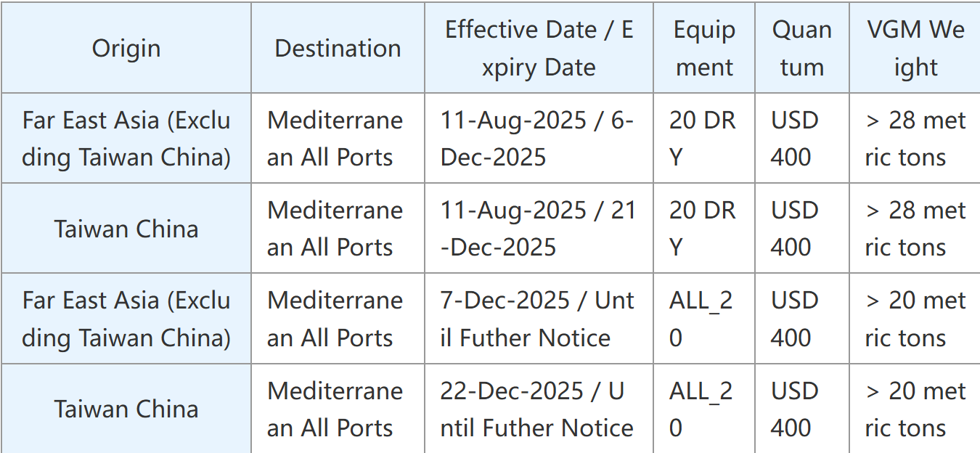Select the 11-Aug-2025 / 21-Dec-2025 date cell
This screenshot has width=980, height=453.
(x=538, y=229)
